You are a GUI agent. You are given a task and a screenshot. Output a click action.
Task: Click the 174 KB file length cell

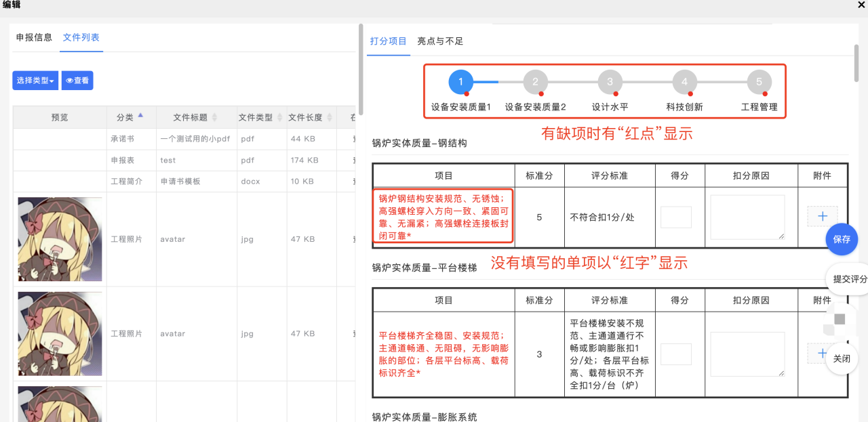(311, 161)
